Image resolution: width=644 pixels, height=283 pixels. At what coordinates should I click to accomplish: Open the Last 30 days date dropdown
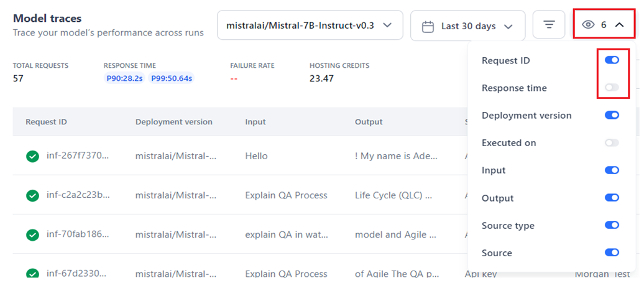467,26
